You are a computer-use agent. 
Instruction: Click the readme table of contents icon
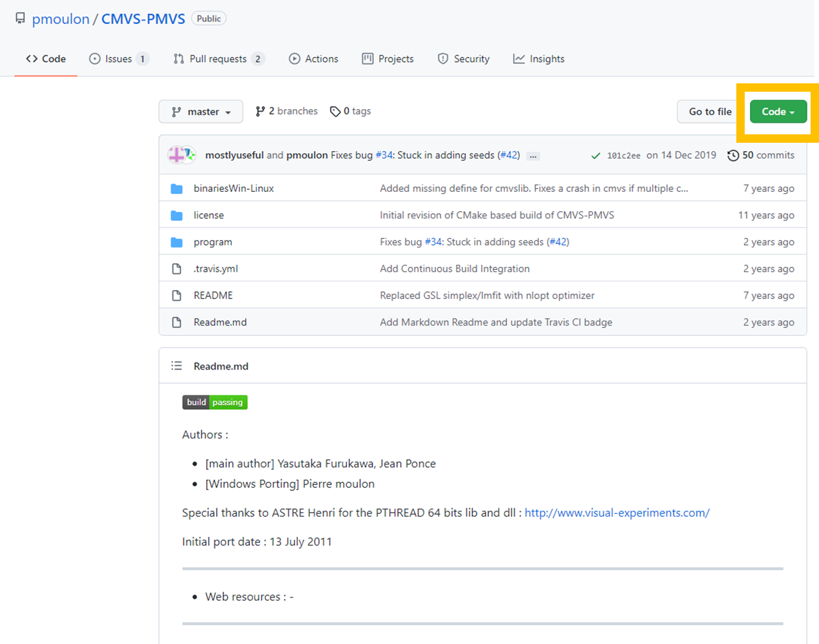[176, 366]
